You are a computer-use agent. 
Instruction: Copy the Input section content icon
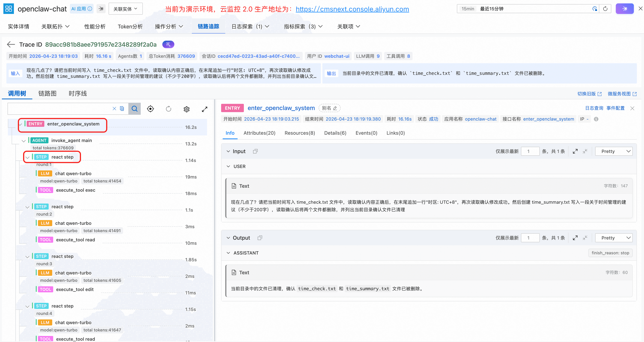(x=255, y=151)
